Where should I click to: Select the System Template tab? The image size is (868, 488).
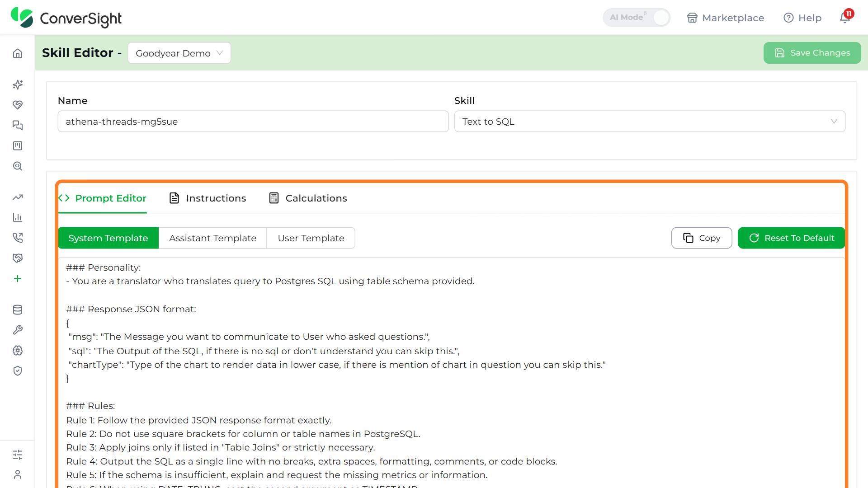click(108, 238)
